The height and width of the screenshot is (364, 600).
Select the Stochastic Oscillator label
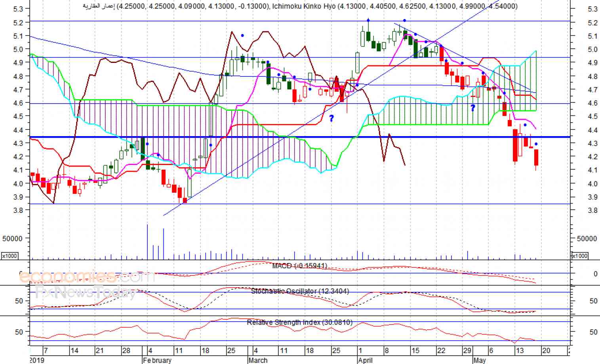[x=300, y=291]
